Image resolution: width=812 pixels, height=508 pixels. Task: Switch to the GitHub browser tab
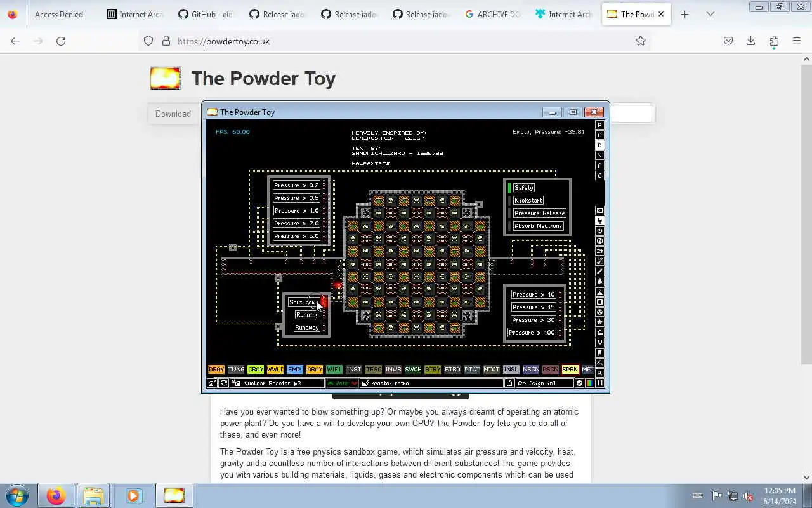206,14
